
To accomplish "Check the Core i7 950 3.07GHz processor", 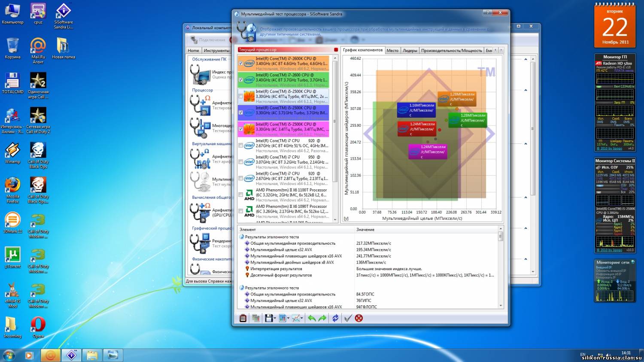I will [240, 162].
